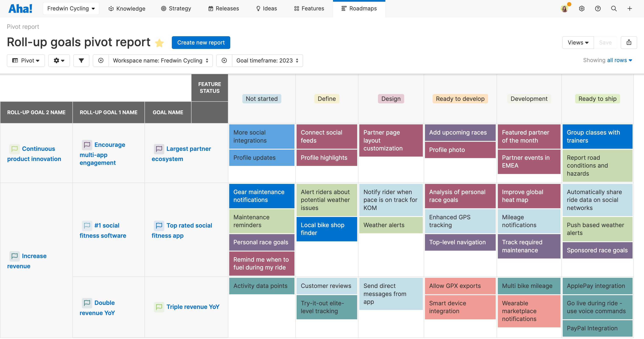Open the Fredwin Cycling workspace menu
The width and height of the screenshot is (644, 339).
71,8
